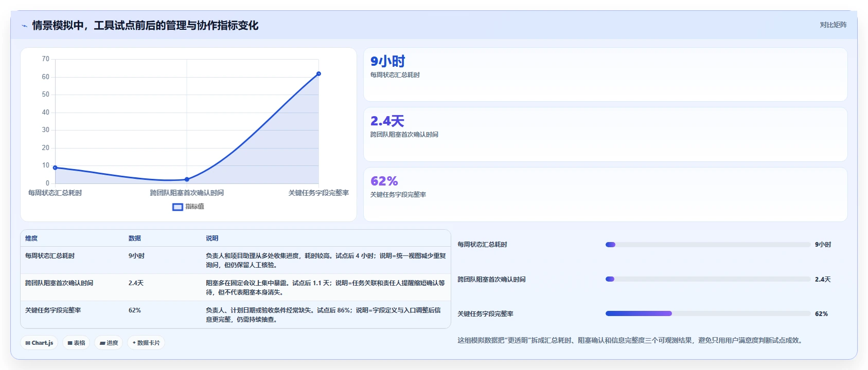Viewport: 868px width, 370px height.
Task: Click the chart data point for 每周状态汇总耗时
Action: point(55,168)
